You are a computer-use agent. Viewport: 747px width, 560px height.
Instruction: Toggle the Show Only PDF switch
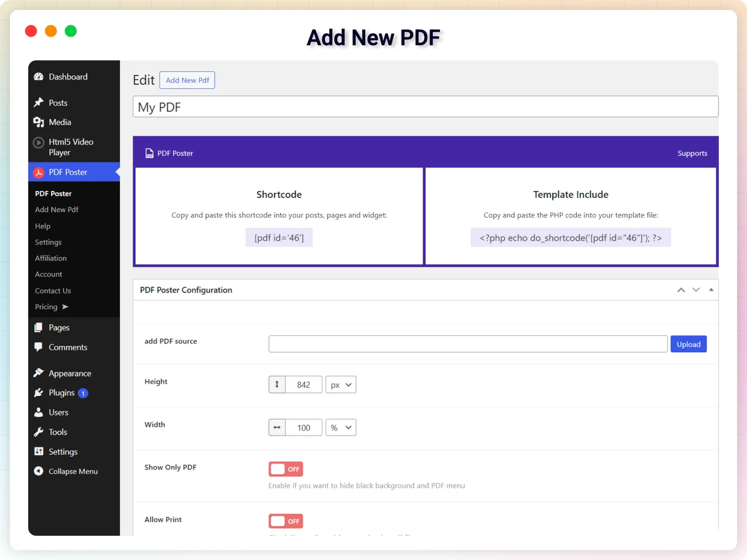286,469
